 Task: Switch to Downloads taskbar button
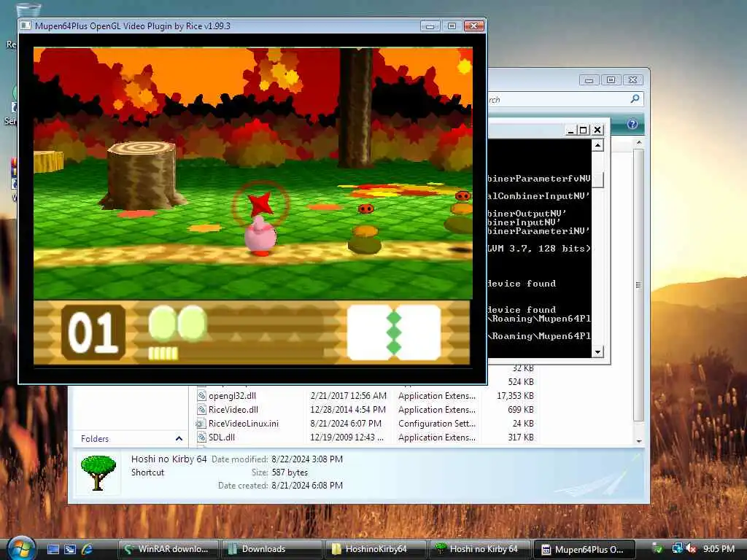(271, 549)
